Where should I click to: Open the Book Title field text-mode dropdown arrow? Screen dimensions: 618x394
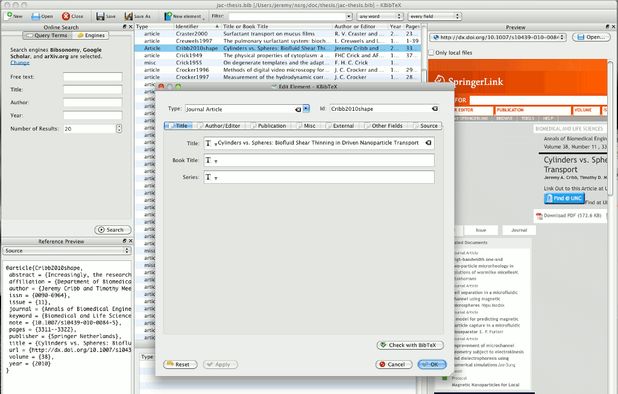point(216,162)
